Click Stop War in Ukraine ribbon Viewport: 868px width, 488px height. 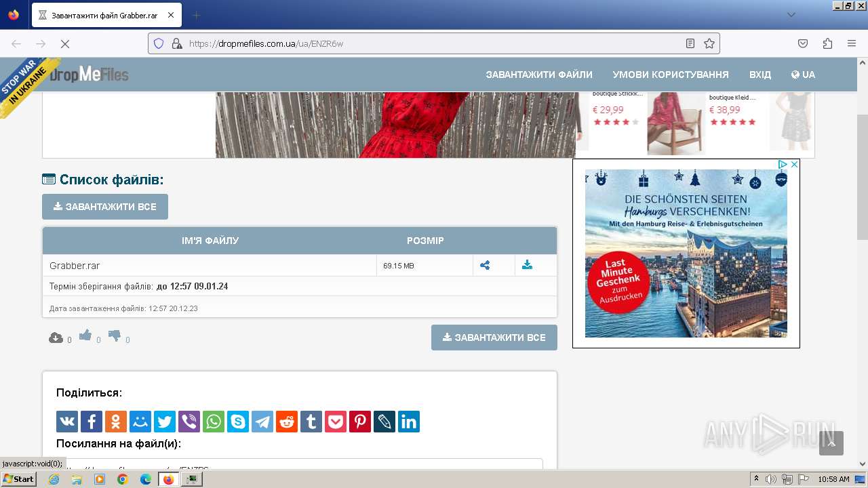click(26, 85)
